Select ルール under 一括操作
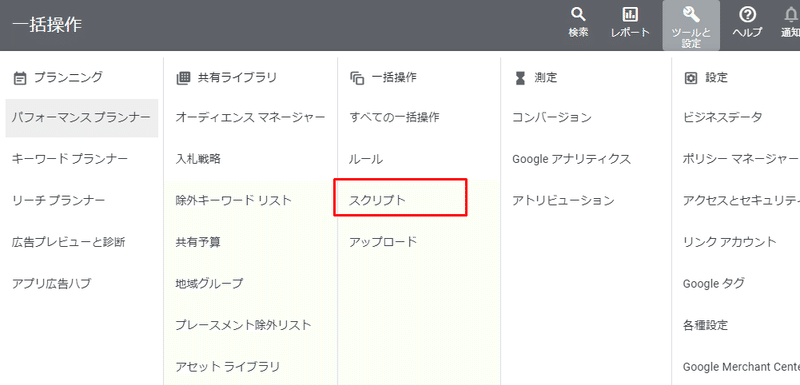Image resolution: width=800 pixels, height=385 pixels. pos(366,159)
